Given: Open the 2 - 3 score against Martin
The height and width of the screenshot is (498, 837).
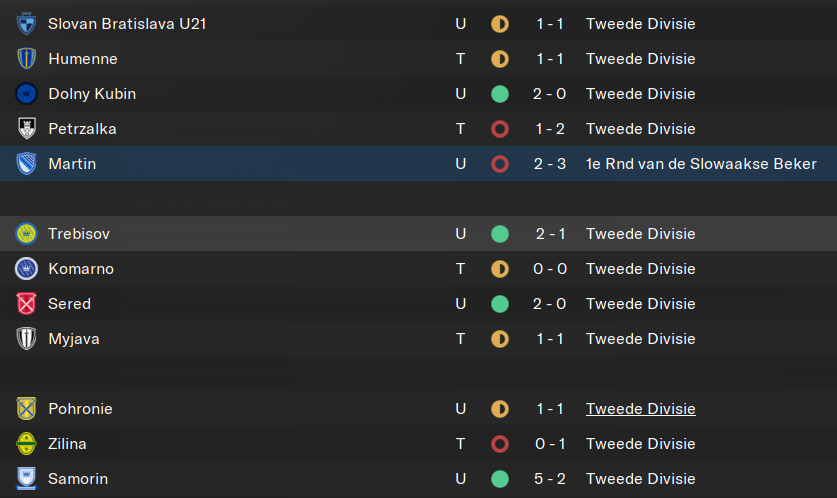Looking at the screenshot, I should click(x=550, y=164).
